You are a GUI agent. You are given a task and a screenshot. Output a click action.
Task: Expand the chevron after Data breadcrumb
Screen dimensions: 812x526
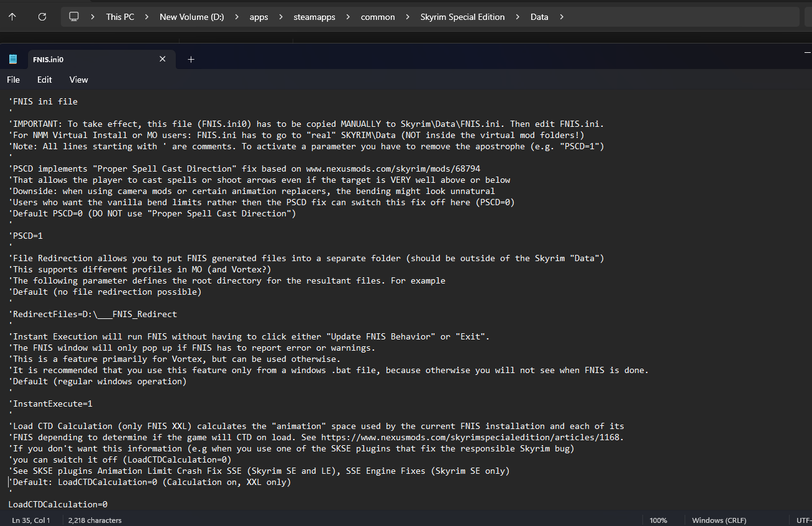562,17
